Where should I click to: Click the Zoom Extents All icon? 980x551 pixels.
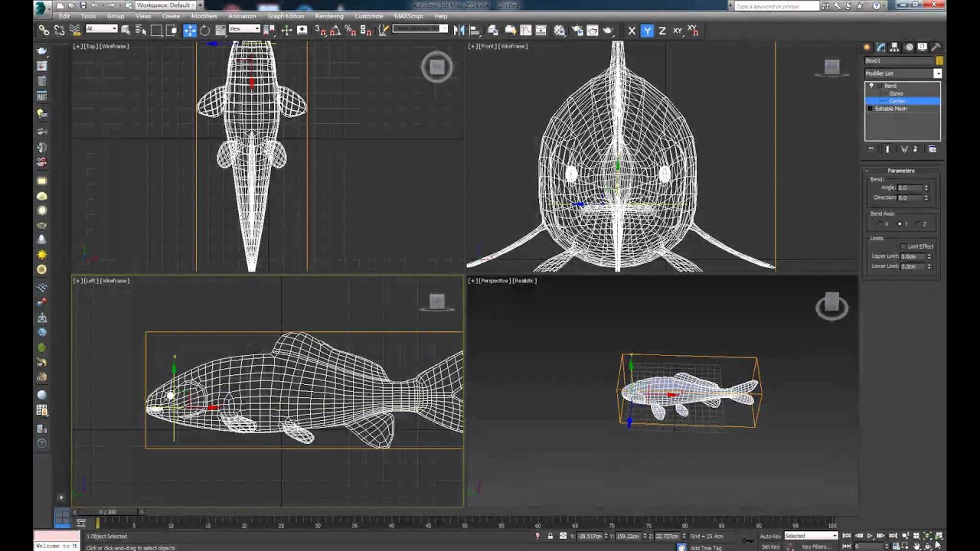pos(939,536)
